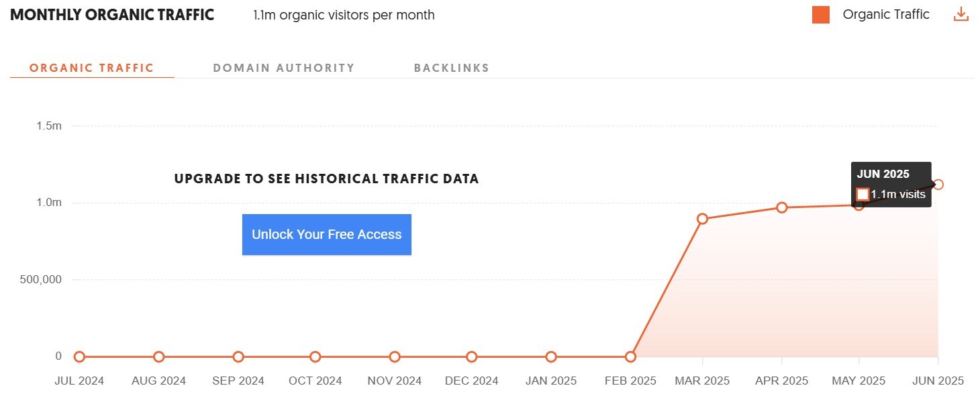Click the Organic Traffic legend label
The image size is (980, 396).
pos(886,14)
